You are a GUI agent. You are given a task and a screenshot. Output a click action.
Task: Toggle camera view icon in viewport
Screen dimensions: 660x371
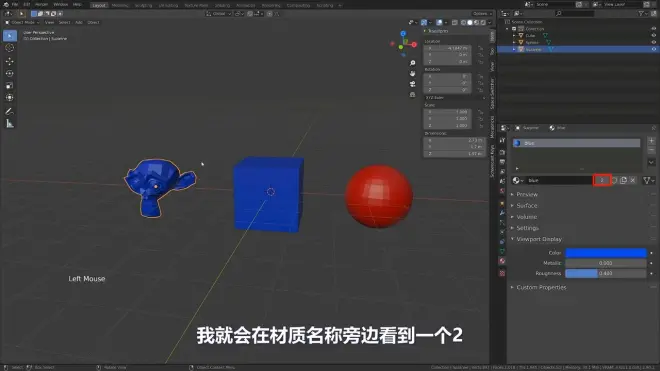[412, 84]
